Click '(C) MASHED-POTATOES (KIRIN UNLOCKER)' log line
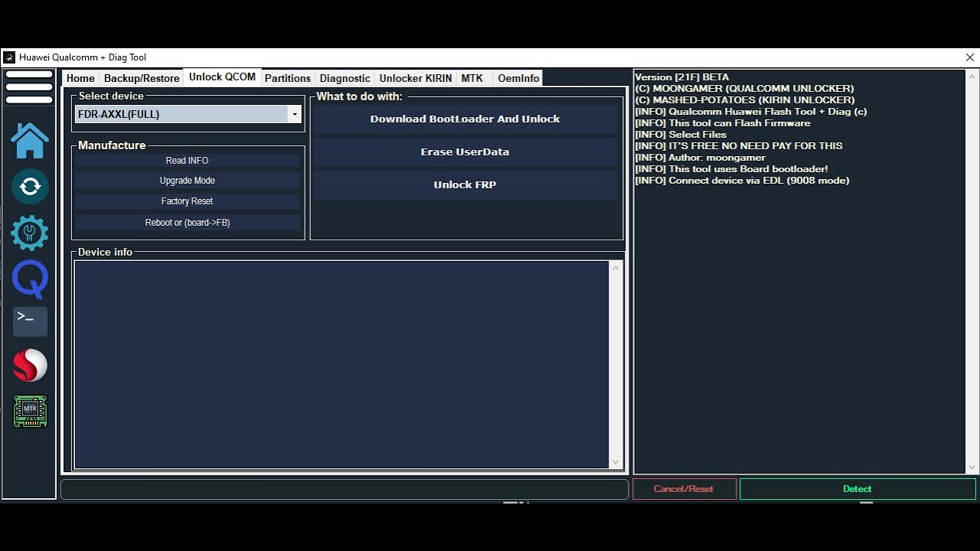 (745, 100)
